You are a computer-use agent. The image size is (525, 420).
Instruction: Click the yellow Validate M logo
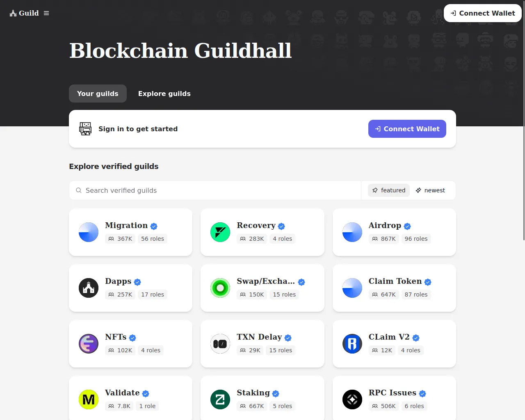(x=89, y=399)
